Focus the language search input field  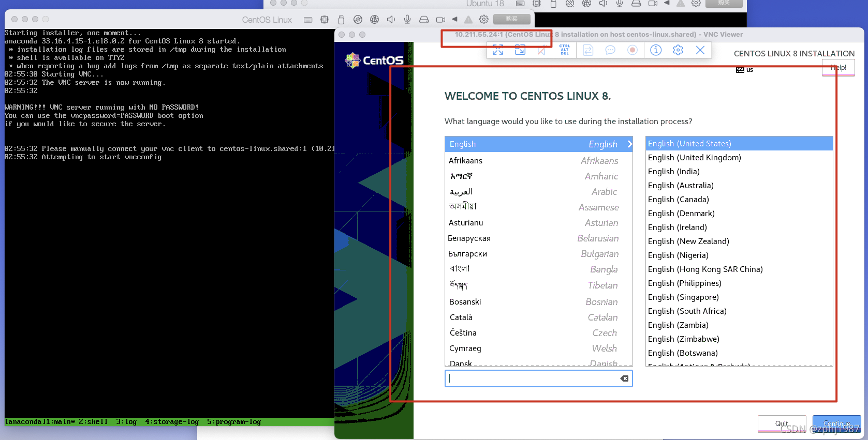coord(538,378)
